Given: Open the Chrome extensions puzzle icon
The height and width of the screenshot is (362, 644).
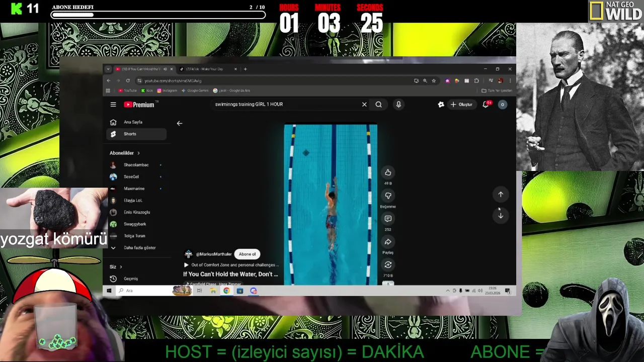Looking at the screenshot, I should click(476, 80).
